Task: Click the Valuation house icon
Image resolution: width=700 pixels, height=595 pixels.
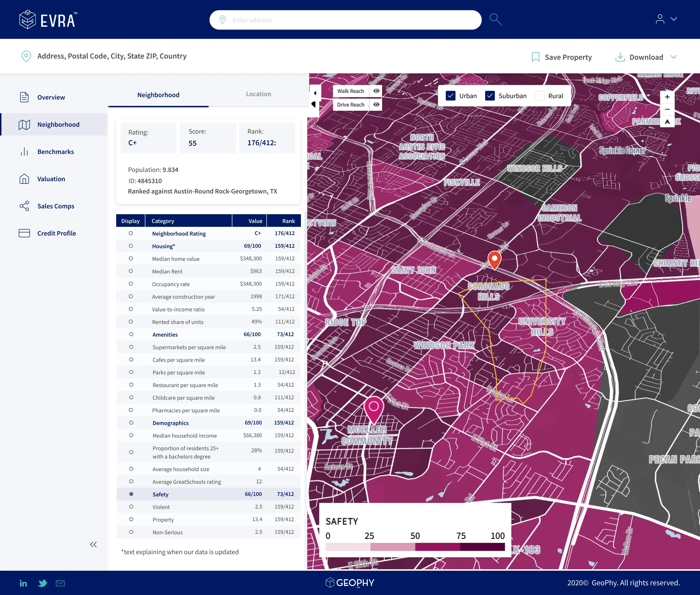Action: tap(24, 179)
